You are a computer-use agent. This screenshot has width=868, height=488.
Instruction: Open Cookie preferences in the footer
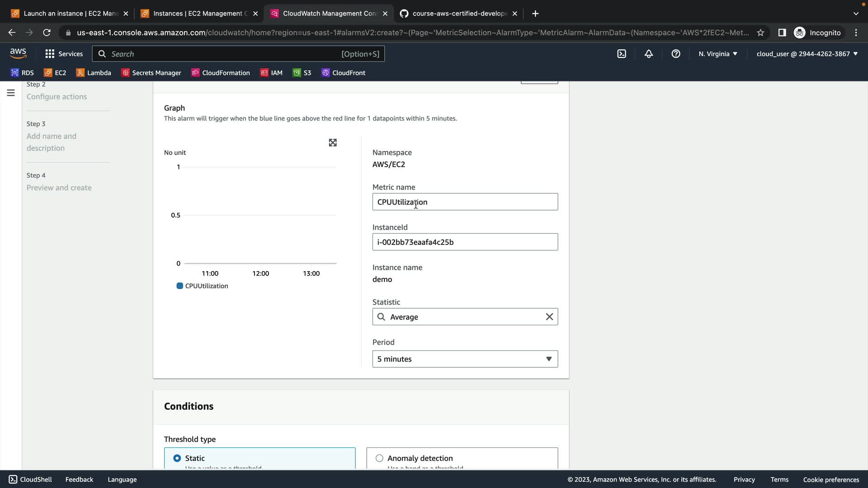coord(831,479)
